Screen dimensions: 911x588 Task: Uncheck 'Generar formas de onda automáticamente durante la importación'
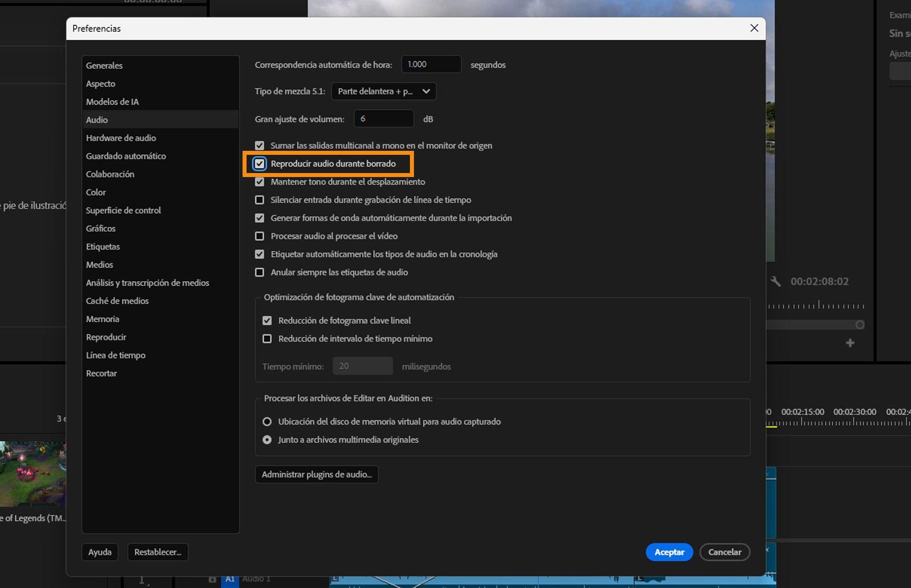coord(260,218)
